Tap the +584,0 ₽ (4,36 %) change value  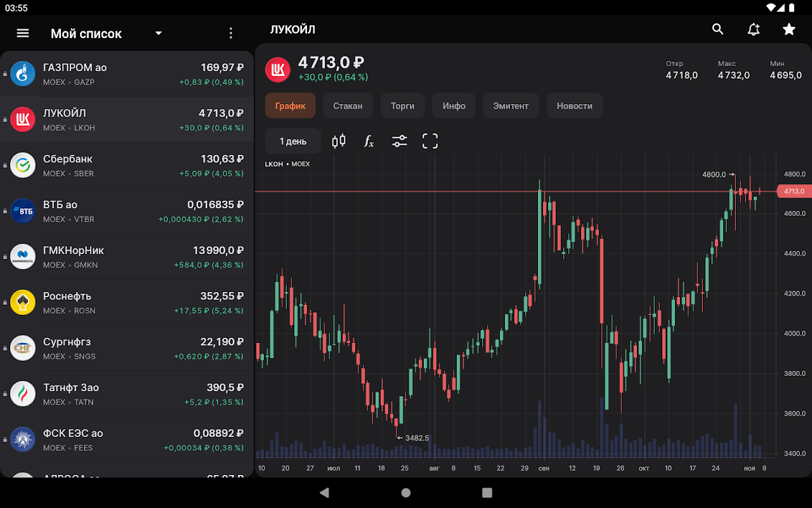[209, 265]
